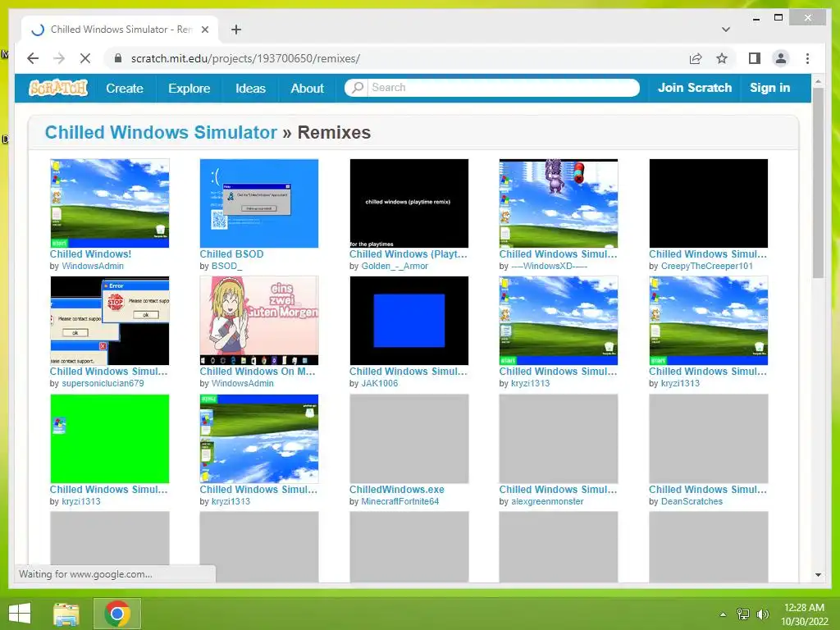The height and width of the screenshot is (630, 840).
Task: Stop loading the page
Action: pos(85,58)
